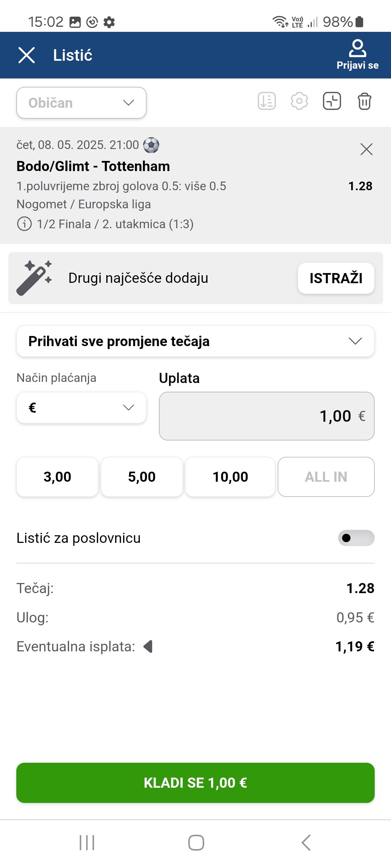Tap the Uplata amount input field
Screen dimensions: 391x868
coord(267,416)
